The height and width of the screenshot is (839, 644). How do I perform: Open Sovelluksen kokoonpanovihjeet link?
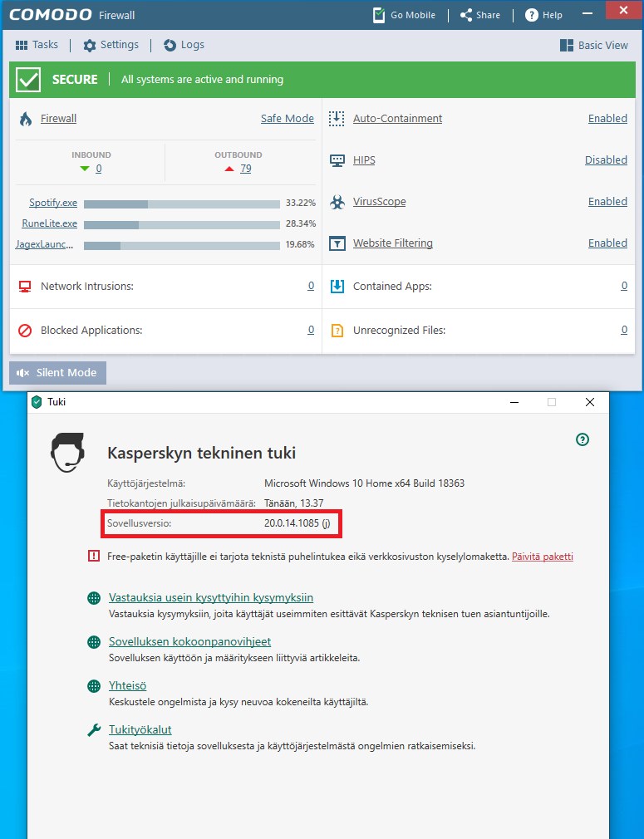[x=190, y=641]
